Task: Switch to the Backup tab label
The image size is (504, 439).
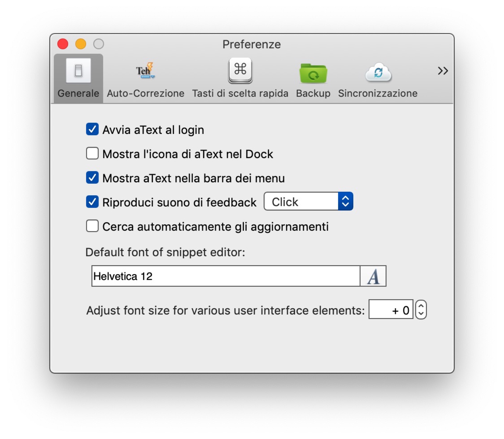Action: (313, 93)
